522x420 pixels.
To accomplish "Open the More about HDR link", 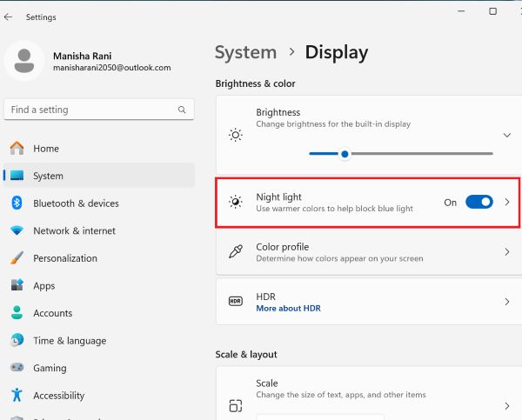I will click(288, 309).
